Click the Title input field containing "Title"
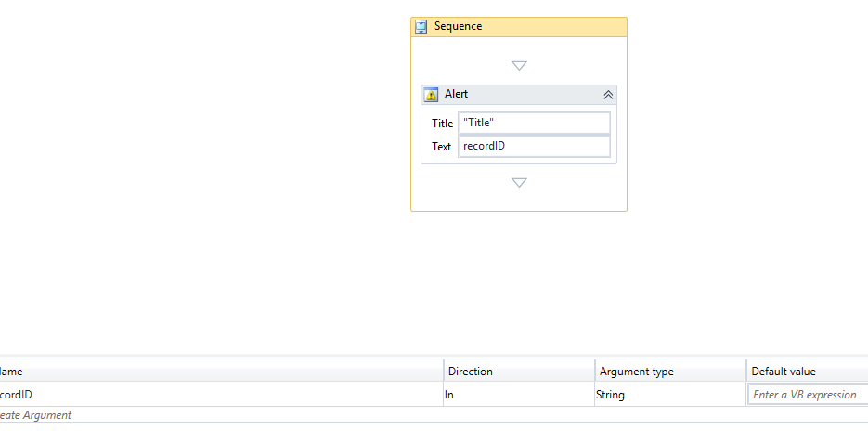 [534, 123]
